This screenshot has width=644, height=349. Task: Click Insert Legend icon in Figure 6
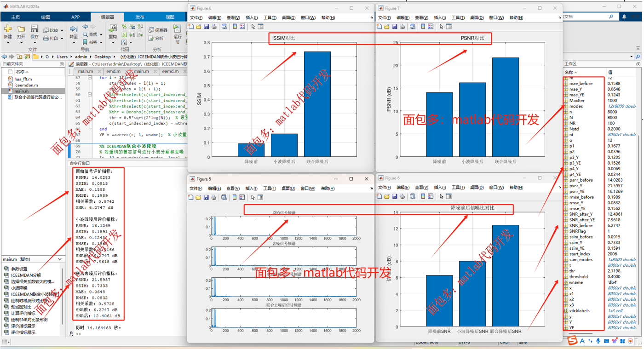click(430, 197)
